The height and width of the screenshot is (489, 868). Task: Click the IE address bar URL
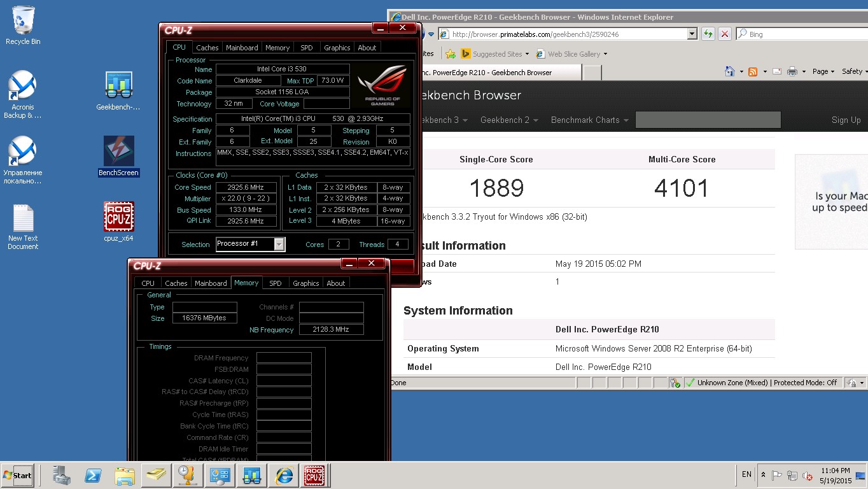click(x=536, y=34)
